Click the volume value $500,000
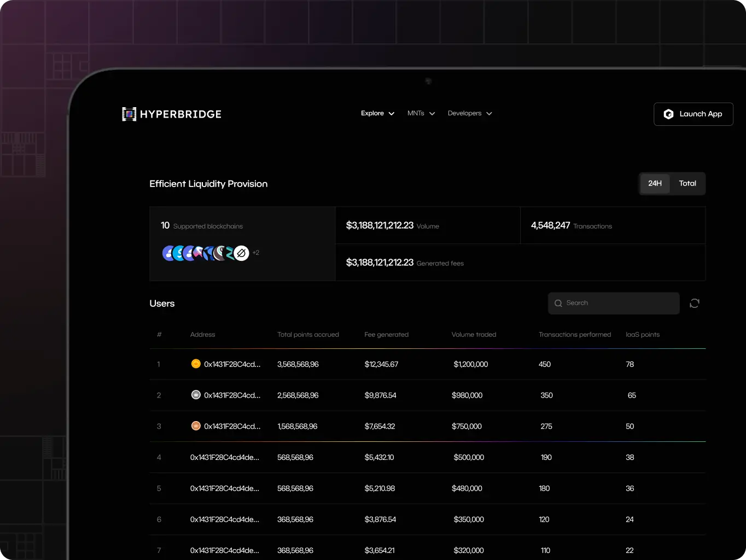This screenshot has width=746, height=560. click(469, 457)
